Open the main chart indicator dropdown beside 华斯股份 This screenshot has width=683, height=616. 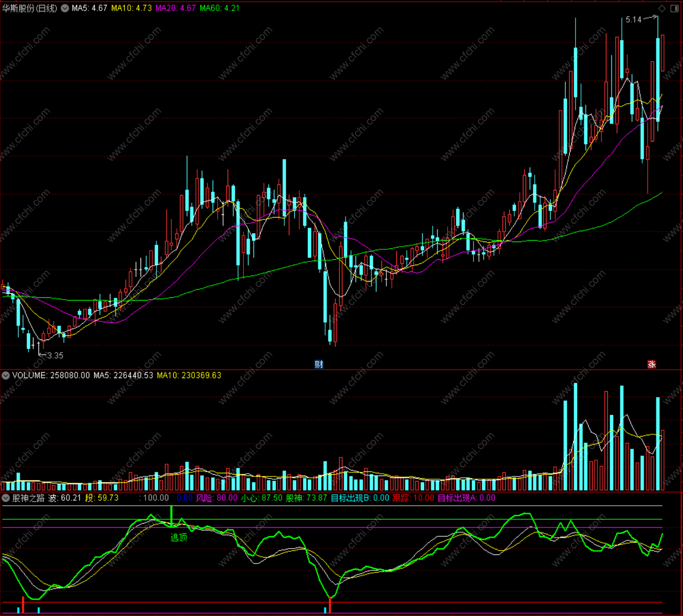pyautogui.click(x=65, y=8)
